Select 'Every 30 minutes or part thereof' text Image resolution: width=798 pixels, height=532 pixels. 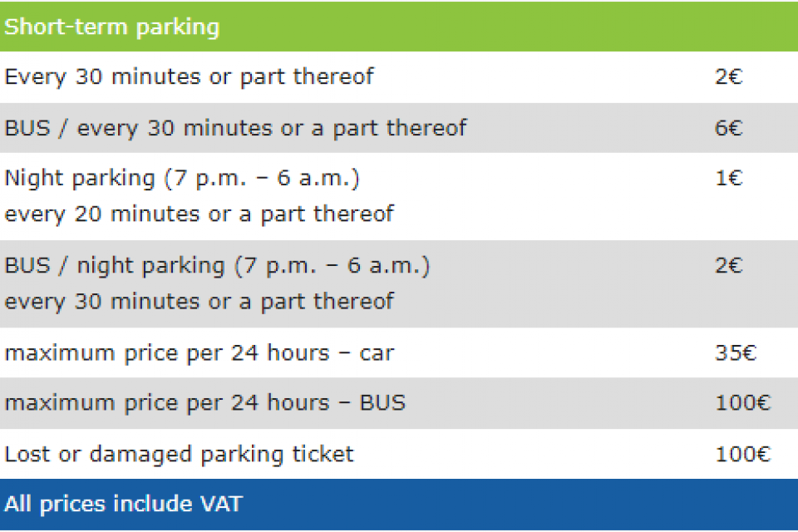click(x=189, y=77)
